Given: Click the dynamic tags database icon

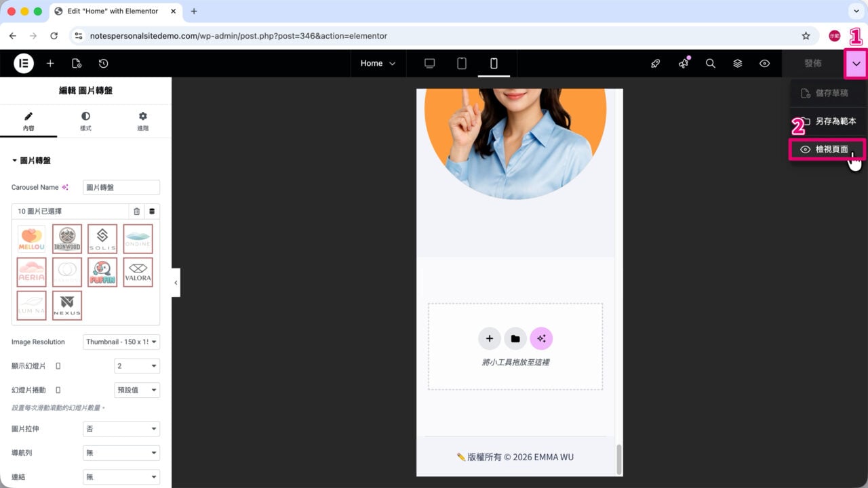Looking at the screenshot, I should (152, 211).
